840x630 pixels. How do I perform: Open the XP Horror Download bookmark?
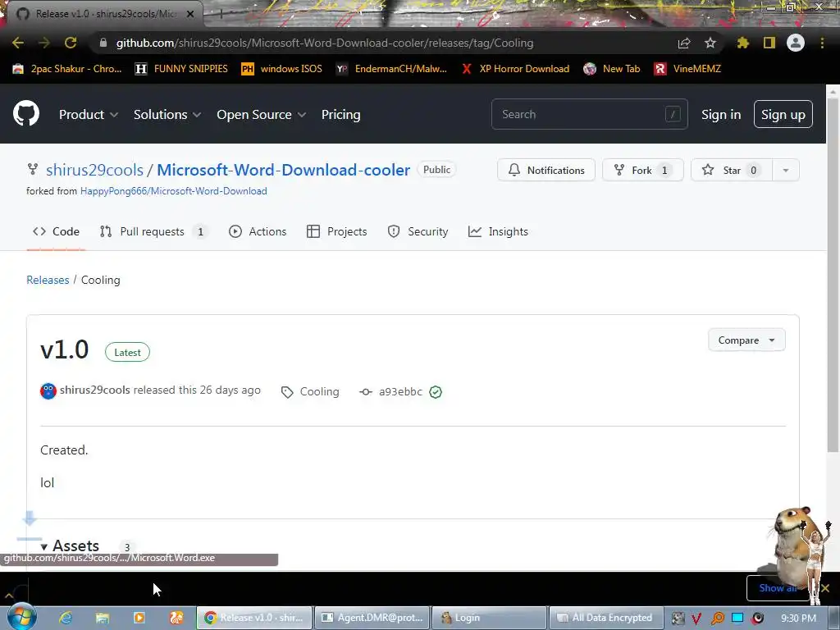click(515, 69)
